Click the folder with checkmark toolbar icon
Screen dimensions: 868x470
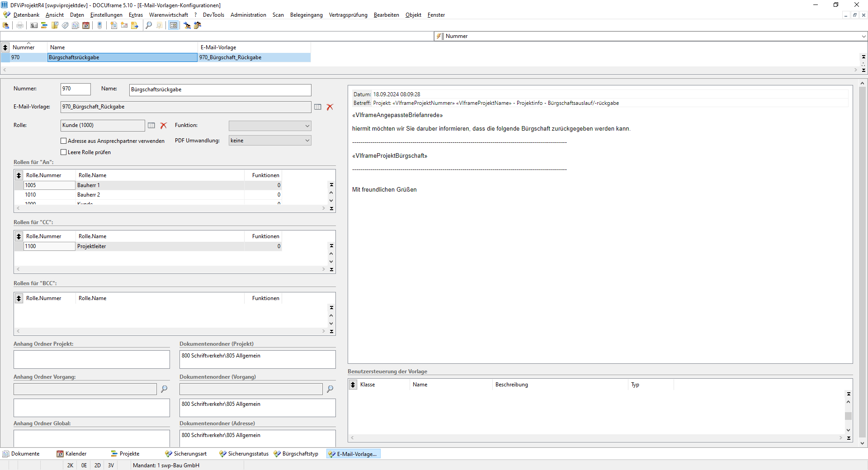pyautogui.click(x=55, y=25)
